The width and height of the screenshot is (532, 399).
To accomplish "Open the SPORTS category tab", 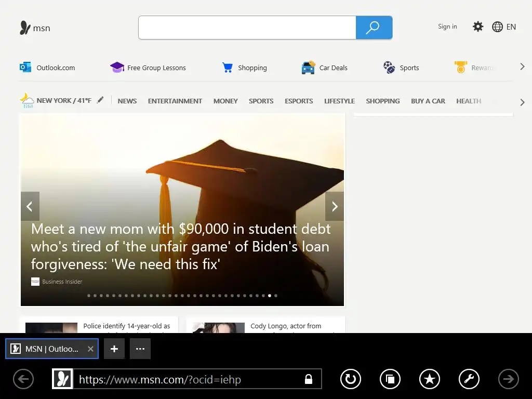I will (261, 101).
